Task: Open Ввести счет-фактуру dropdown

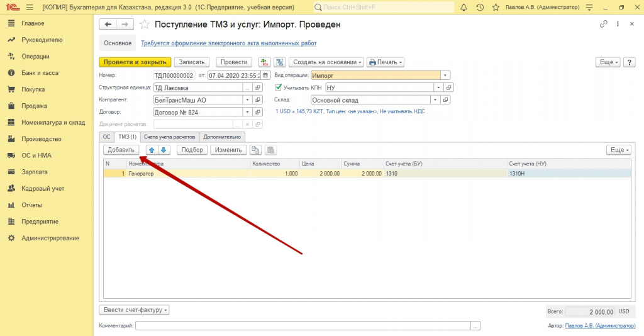Action: [135, 310]
